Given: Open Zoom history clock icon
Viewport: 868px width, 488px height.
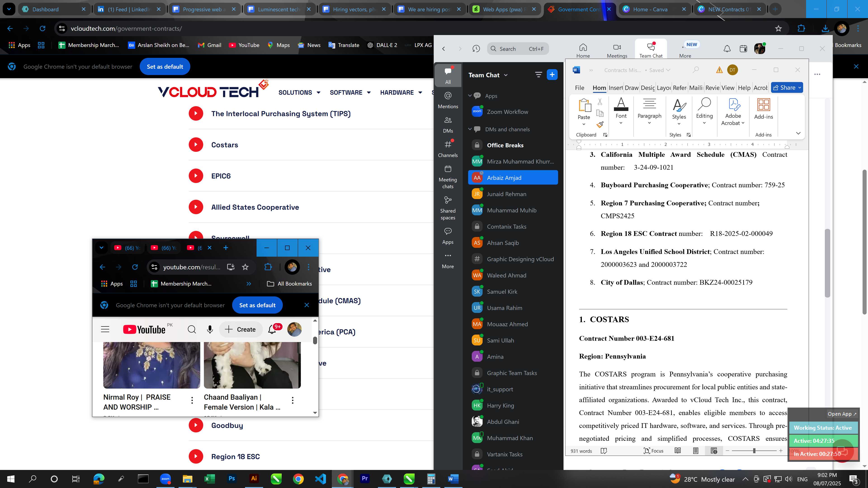Looking at the screenshot, I should pos(476,49).
